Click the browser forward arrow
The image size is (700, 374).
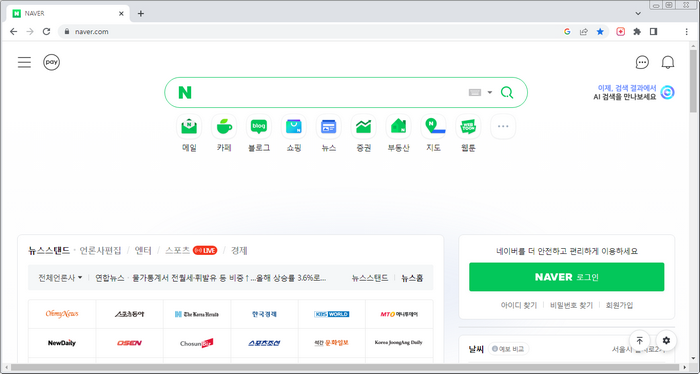30,32
